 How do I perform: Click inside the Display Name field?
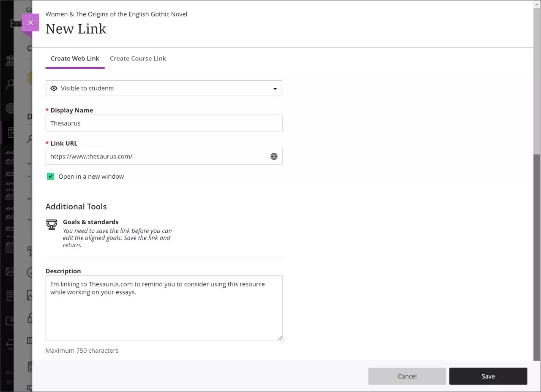click(164, 123)
